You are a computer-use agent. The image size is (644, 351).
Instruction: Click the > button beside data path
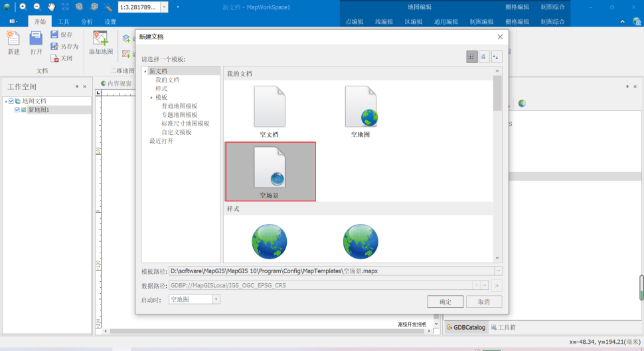497,285
